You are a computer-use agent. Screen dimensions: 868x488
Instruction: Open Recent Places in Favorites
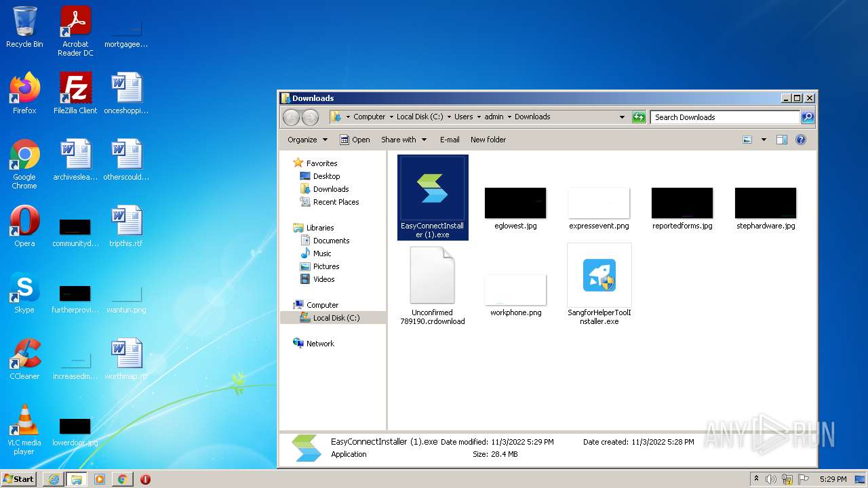coord(336,202)
